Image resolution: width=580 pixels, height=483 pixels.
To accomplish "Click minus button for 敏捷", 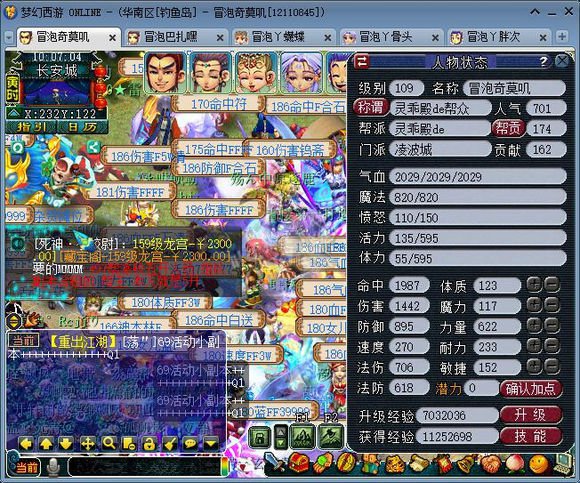I will pyautogui.click(x=552, y=367).
